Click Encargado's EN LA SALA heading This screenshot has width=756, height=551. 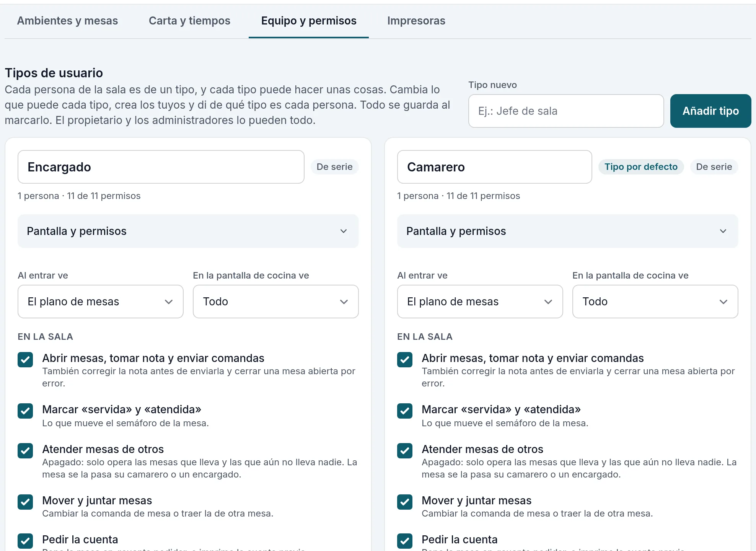tap(45, 337)
